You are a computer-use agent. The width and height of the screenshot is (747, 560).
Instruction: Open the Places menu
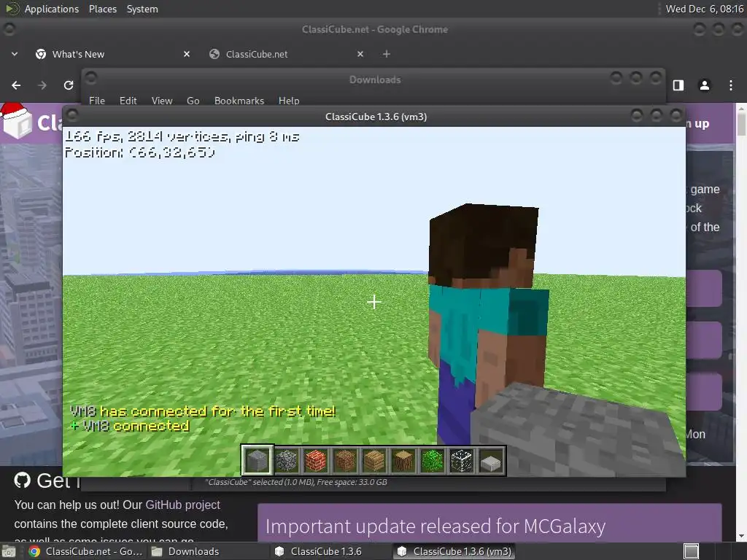click(x=103, y=9)
